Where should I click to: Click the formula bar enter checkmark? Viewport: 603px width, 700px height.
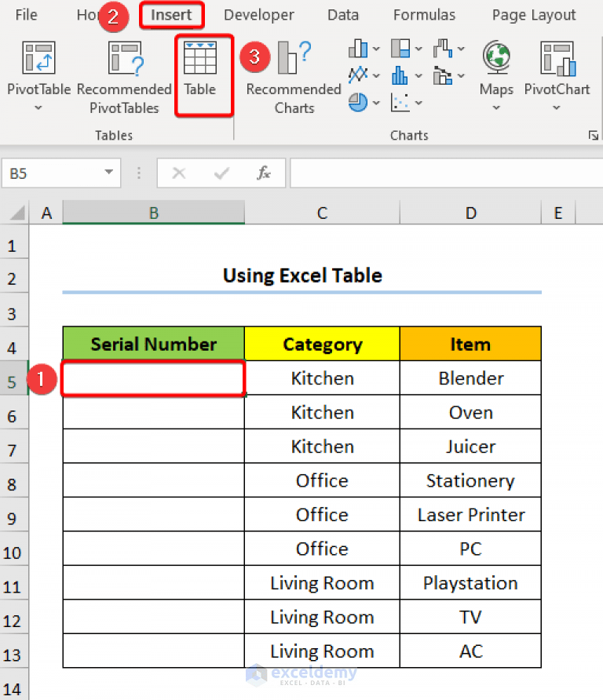coord(221,173)
